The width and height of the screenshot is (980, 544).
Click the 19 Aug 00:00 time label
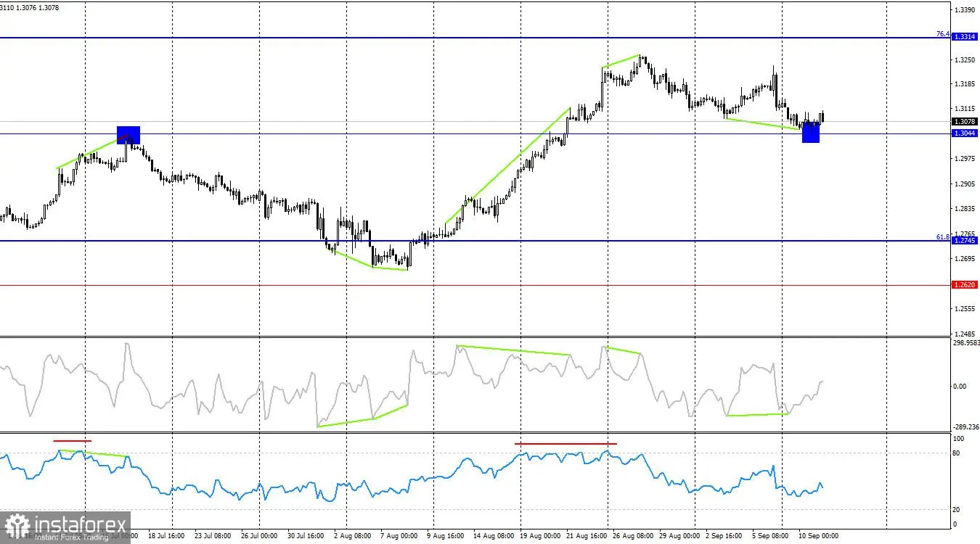(542, 536)
